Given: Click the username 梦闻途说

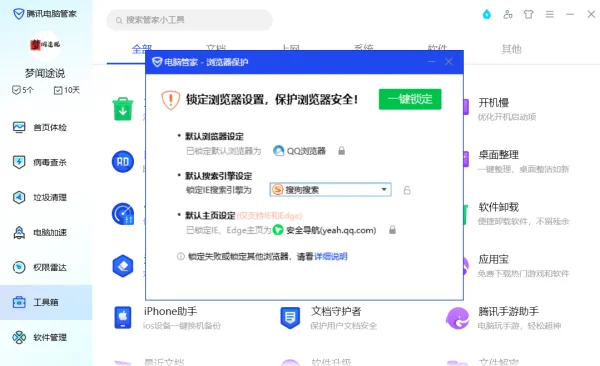Looking at the screenshot, I should (45, 73).
